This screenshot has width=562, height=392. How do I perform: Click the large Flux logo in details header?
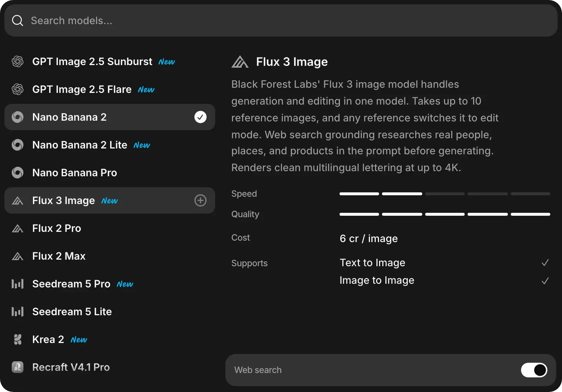click(x=240, y=62)
